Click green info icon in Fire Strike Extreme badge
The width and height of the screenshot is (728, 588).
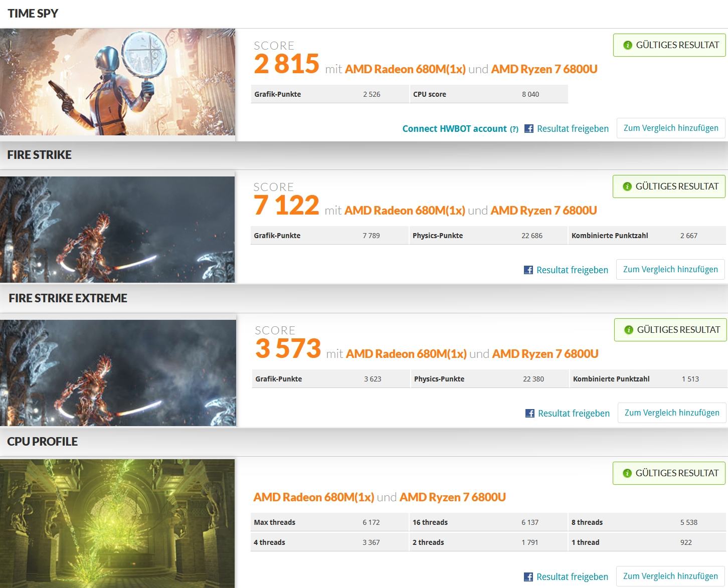coord(628,330)
